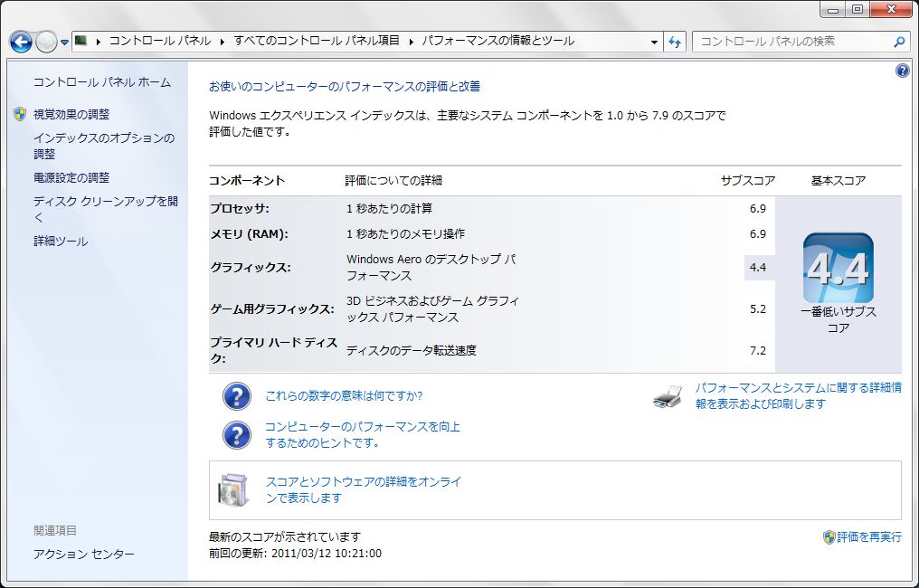Open コンピューターのパフォーマンスを向上するためのヒント link

(x=363, y=434)
